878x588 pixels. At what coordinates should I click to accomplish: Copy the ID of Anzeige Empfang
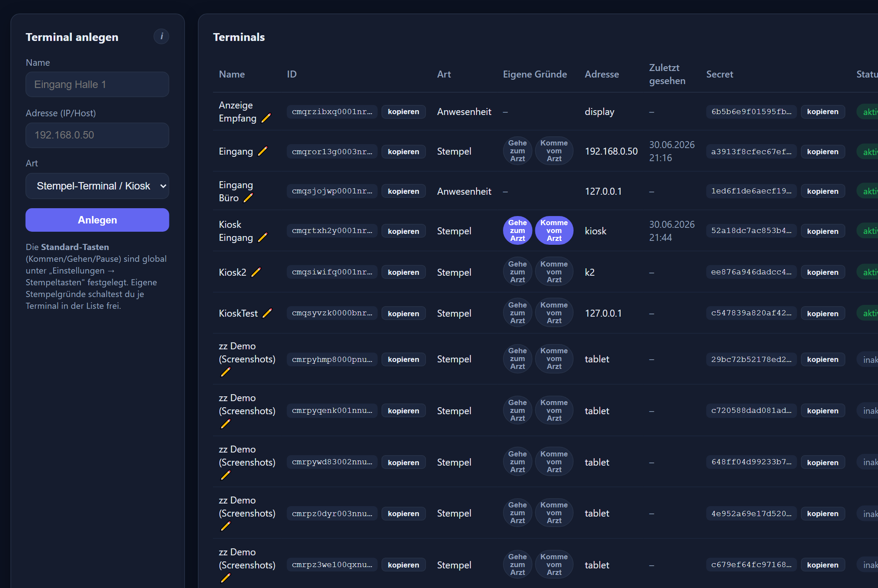click(x=403, y=112)
